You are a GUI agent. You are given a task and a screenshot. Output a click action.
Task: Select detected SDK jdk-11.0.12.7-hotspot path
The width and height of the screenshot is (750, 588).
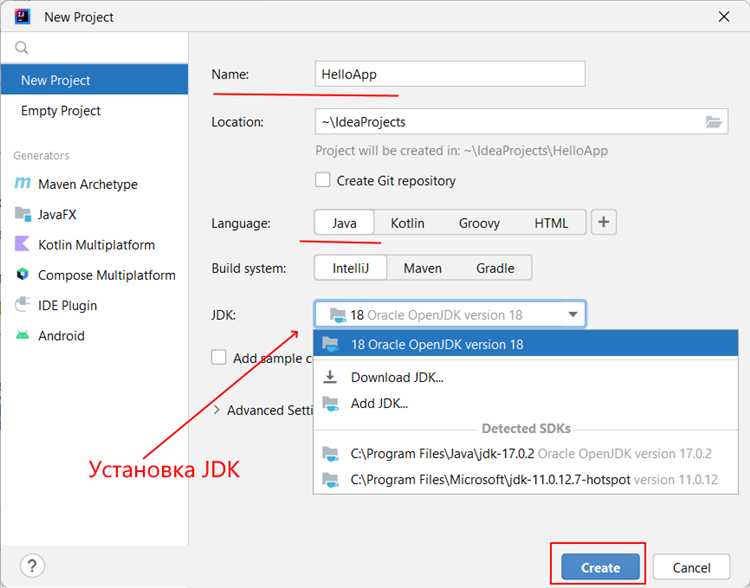(526, 479)
